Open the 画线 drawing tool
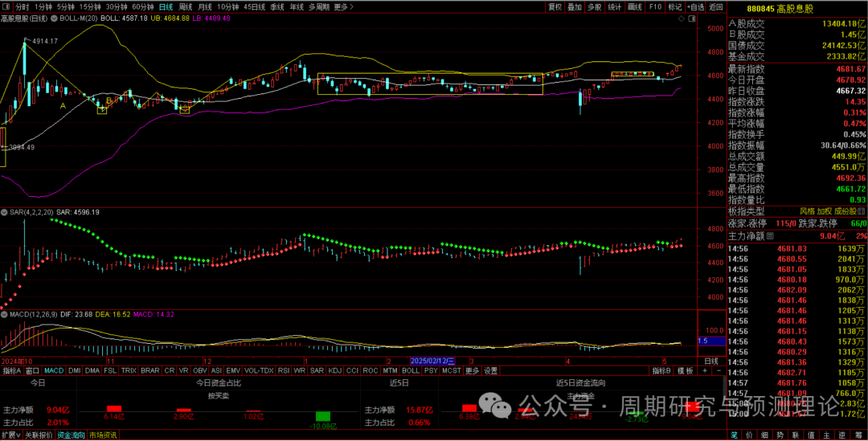868x441 pixels. click(635, 6)
